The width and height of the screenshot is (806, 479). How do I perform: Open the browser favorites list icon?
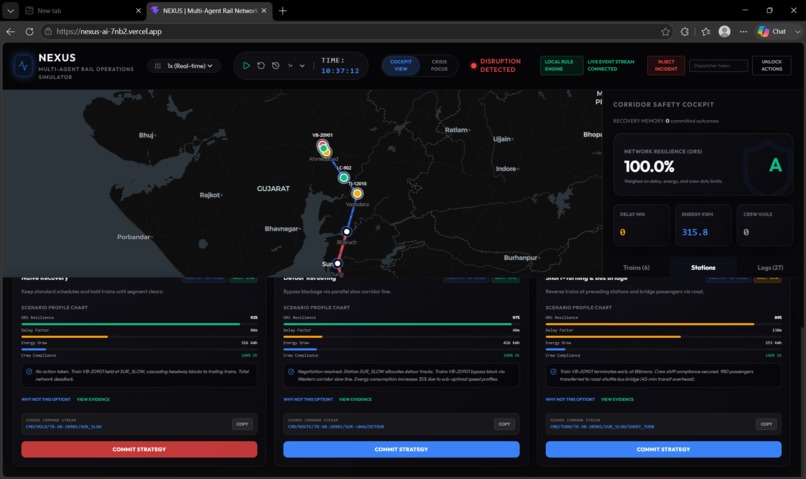click(x=706, y=32)
